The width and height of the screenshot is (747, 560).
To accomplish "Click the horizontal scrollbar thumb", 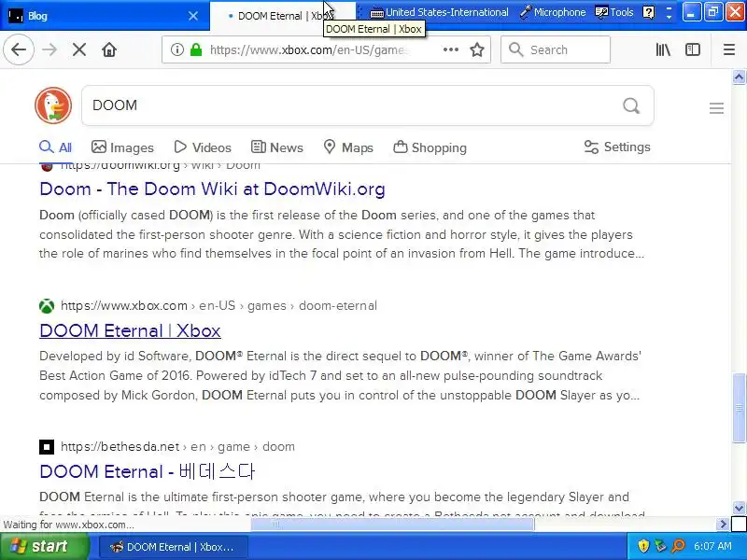I will (392, 525).
